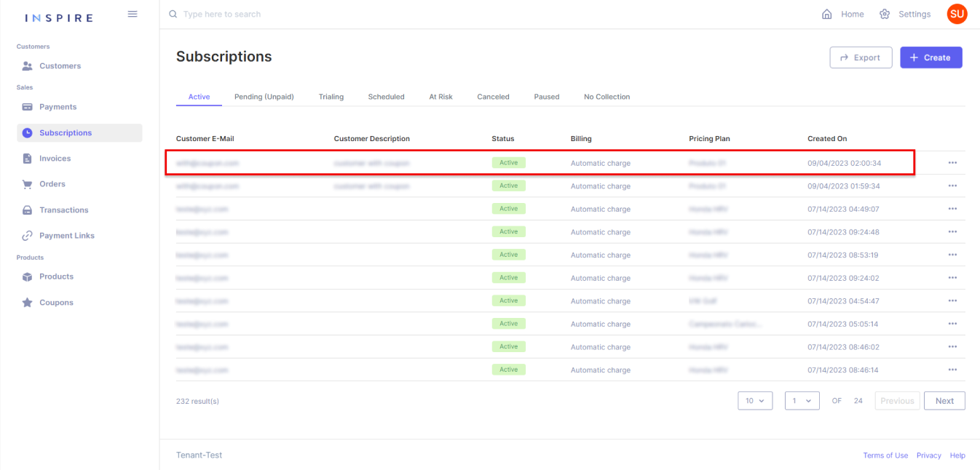Click the Products box icon

(x=27, y=276)
